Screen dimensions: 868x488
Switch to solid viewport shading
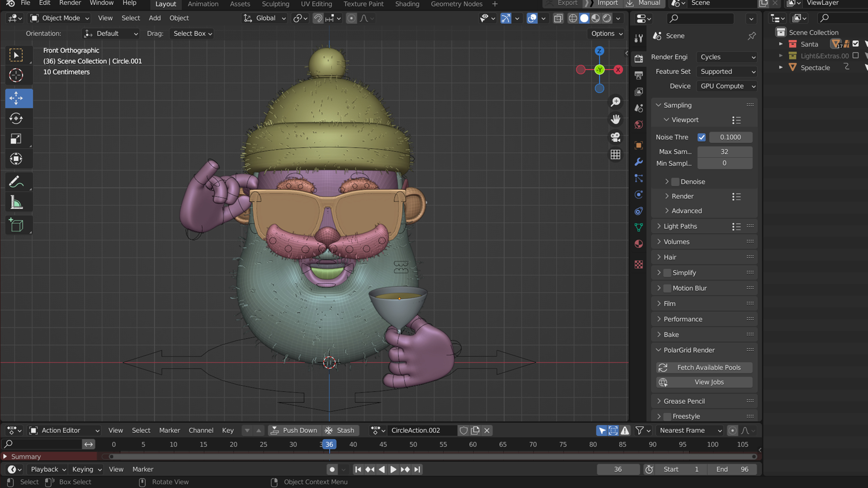(584, 18)
